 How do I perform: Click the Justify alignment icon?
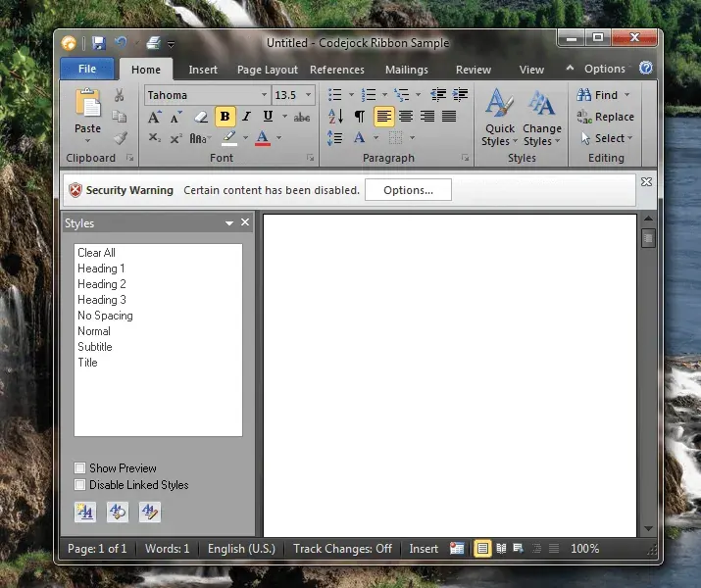pyautogui.click(x=449, y=117)
